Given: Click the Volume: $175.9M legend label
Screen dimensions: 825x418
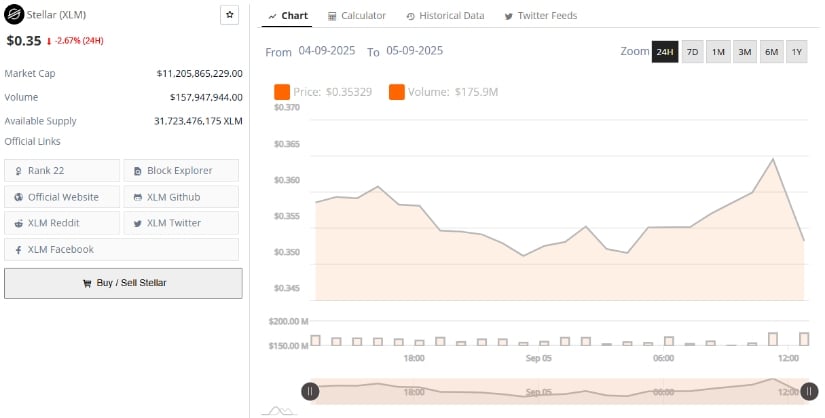Looking at the screenshot, I should coord(453,92).
